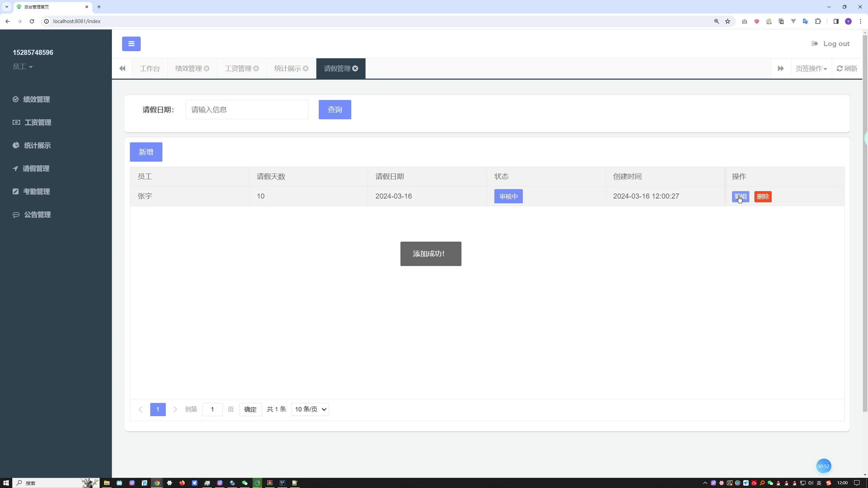This screenshot has height=488, width=868.
Task: Click the page vertical scrollbar
Action: pos(865,224)
